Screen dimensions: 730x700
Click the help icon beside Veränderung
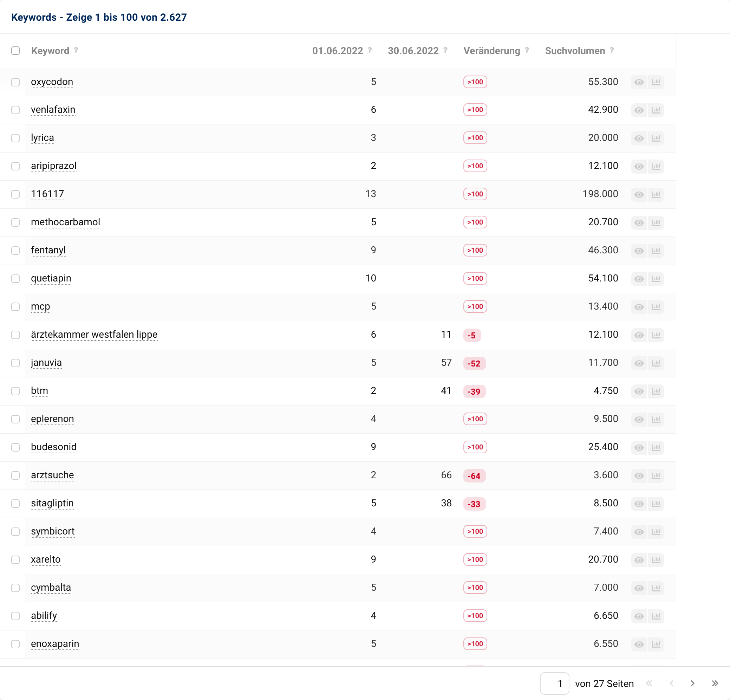(x=527, y=50)
